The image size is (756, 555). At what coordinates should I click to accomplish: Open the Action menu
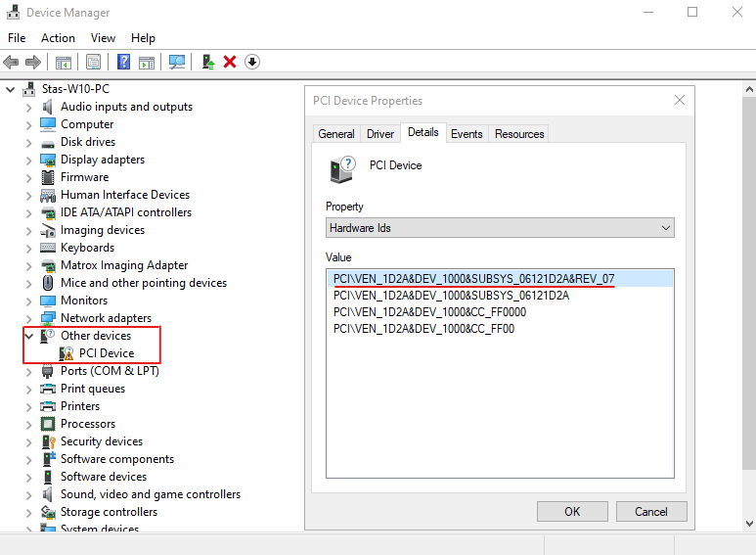pos(58,38)
